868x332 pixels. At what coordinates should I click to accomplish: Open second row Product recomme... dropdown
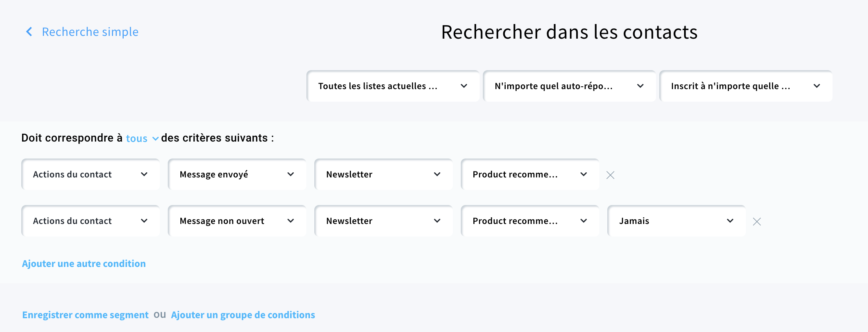[530, 221]
